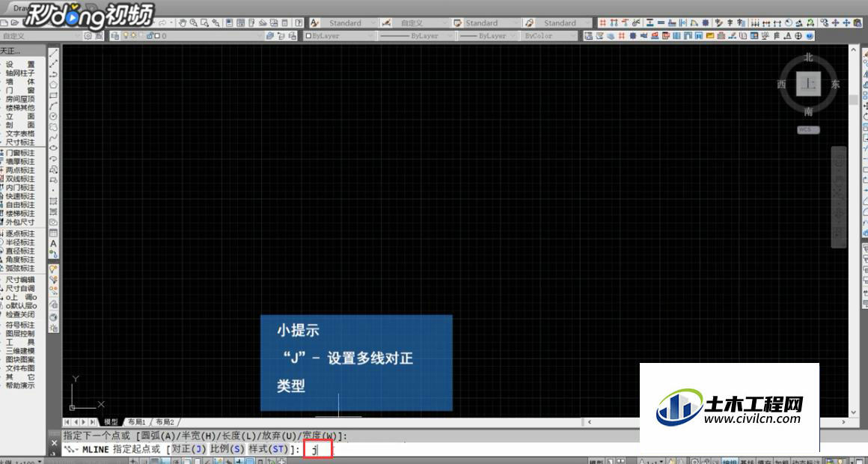The image size is (868, 464).
Task: Open the 设置 menu item
Action: tap(20, 64)
